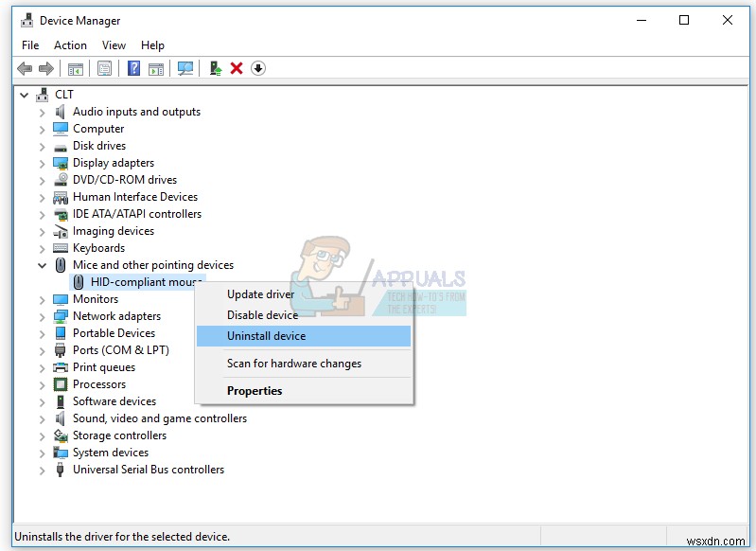756x551 pixels.
Task: Select the DVD/CD-ROM drives text label
Action: tap(125, 180)
